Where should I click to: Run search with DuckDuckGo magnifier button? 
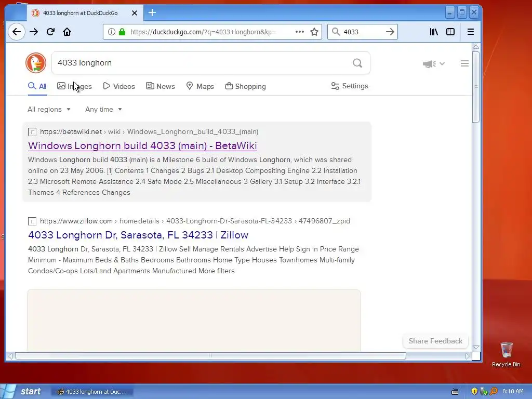point(357,63)
